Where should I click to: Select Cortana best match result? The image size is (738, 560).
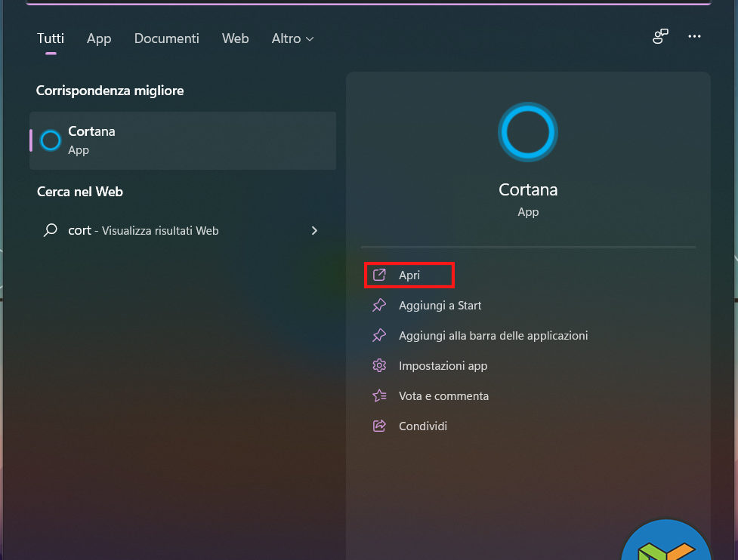(183, 140)
